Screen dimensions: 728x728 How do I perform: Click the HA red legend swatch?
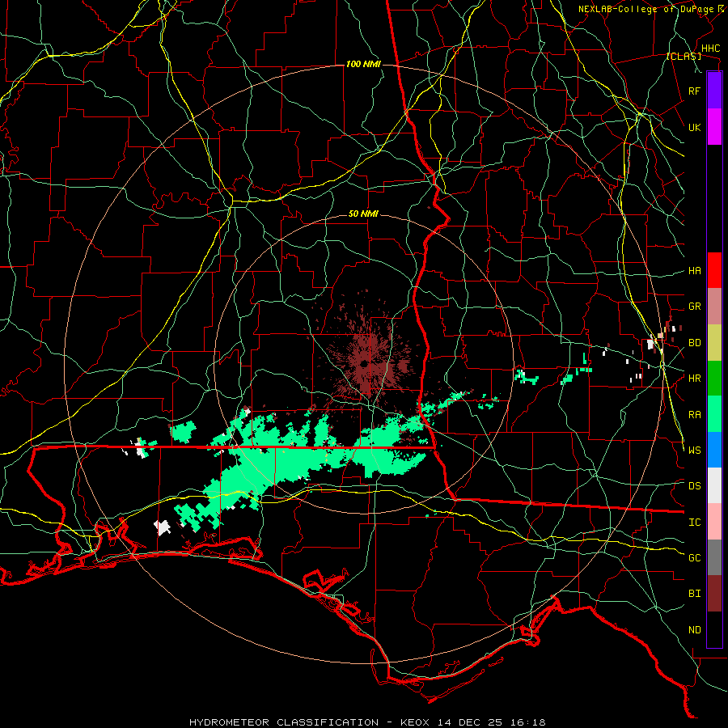click(714, 270)
